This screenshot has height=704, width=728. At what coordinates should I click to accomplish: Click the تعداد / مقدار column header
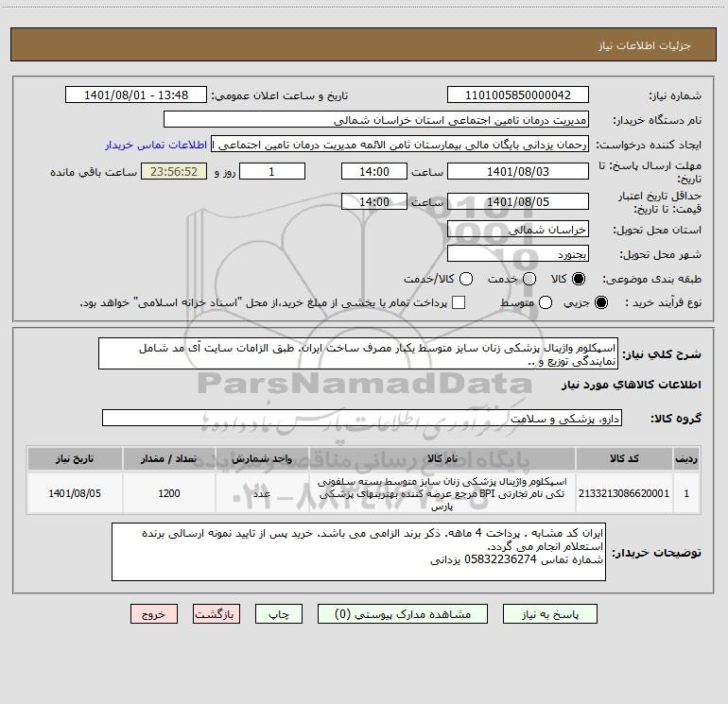click(x=169, y=458)
